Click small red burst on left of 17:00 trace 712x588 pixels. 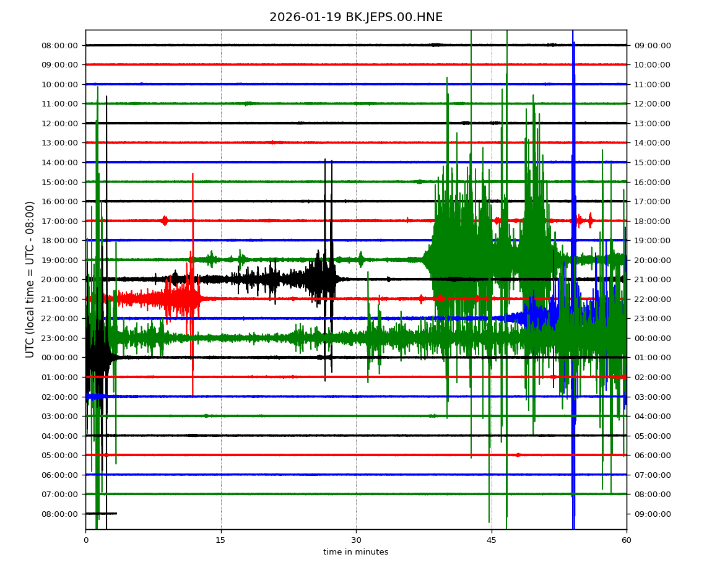164,220
